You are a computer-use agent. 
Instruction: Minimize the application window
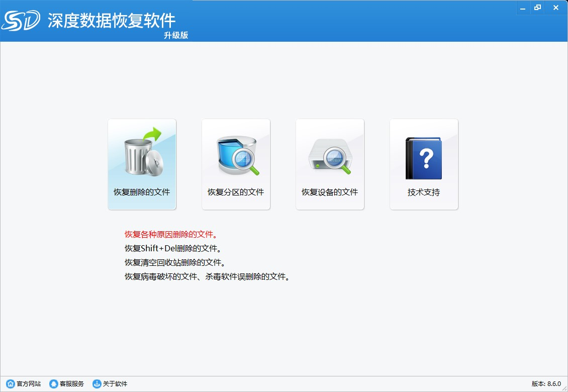523,8
